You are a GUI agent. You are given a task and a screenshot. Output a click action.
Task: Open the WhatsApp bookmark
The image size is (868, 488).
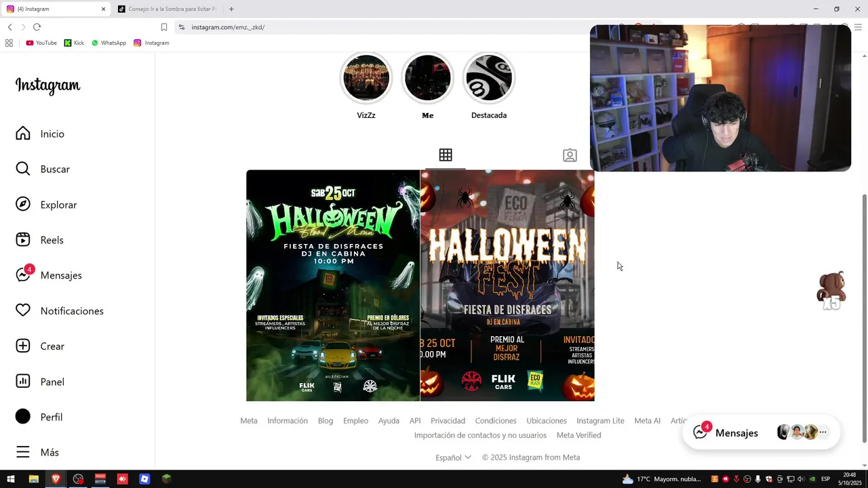(109, 43)
